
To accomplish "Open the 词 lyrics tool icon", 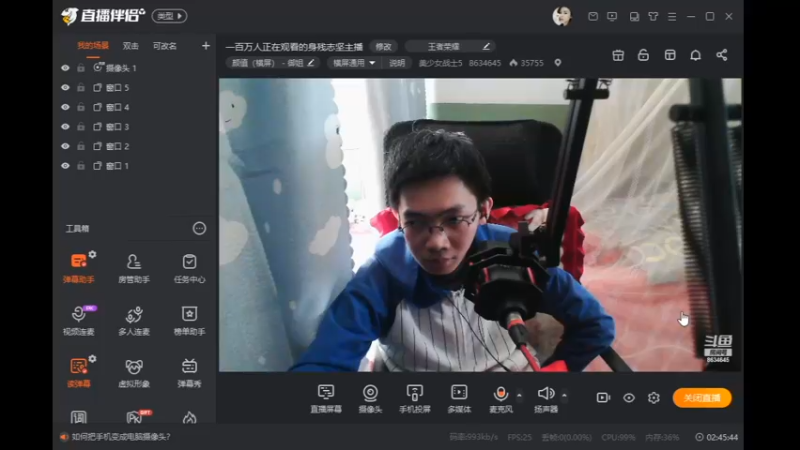I will [x=79, y=418].
